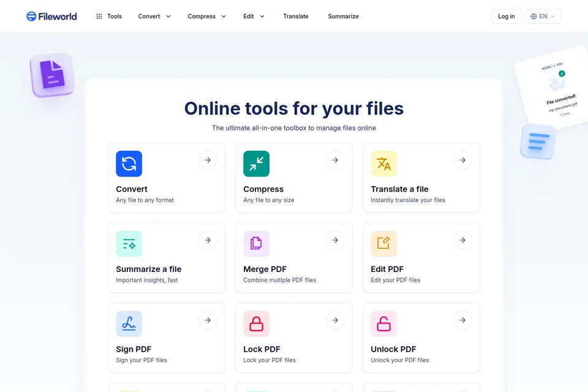Click the Lock PDF padlock icon
This screenshot has width=588, height=392.
point(257,324)
